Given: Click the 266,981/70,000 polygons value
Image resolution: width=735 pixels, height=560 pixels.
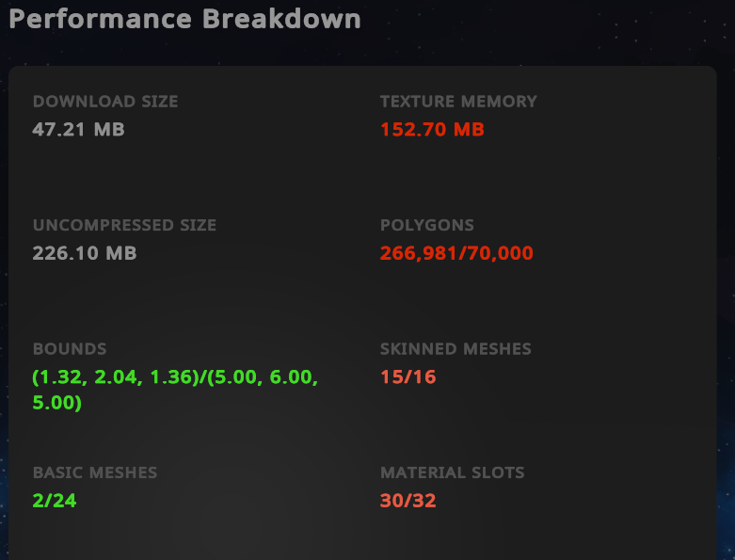Looking at the screenshot, I should coord(456,253).
